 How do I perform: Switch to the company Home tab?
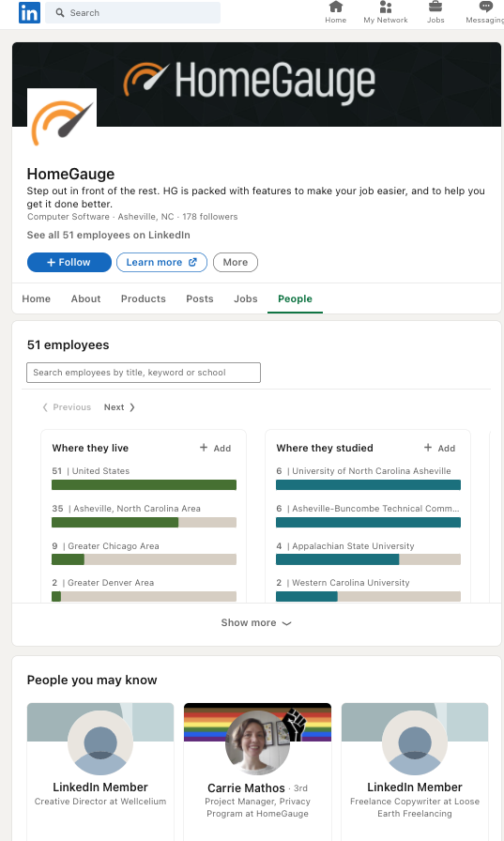(36, 298)
